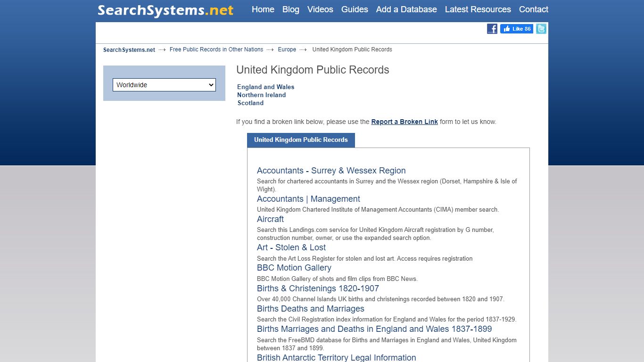The height and width of the screenshot is (362, 644).
Task: Click the Art Loss Register description text
Action: pyautogui.click(x=364, y=258)
